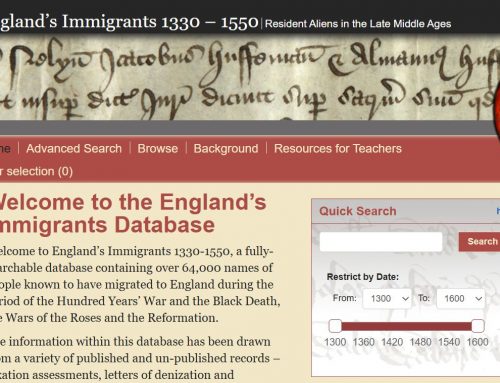Click the 1420 tick label under slider

click(x=392, y=342)
